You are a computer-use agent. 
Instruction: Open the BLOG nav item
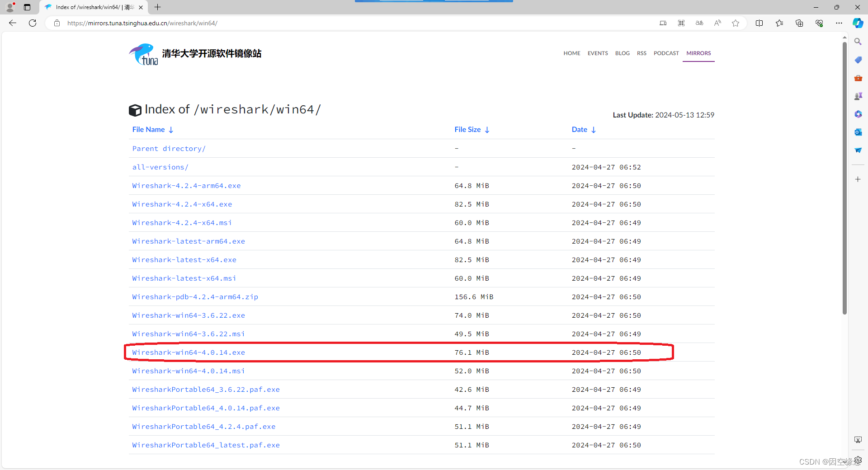tap(623, 53)
